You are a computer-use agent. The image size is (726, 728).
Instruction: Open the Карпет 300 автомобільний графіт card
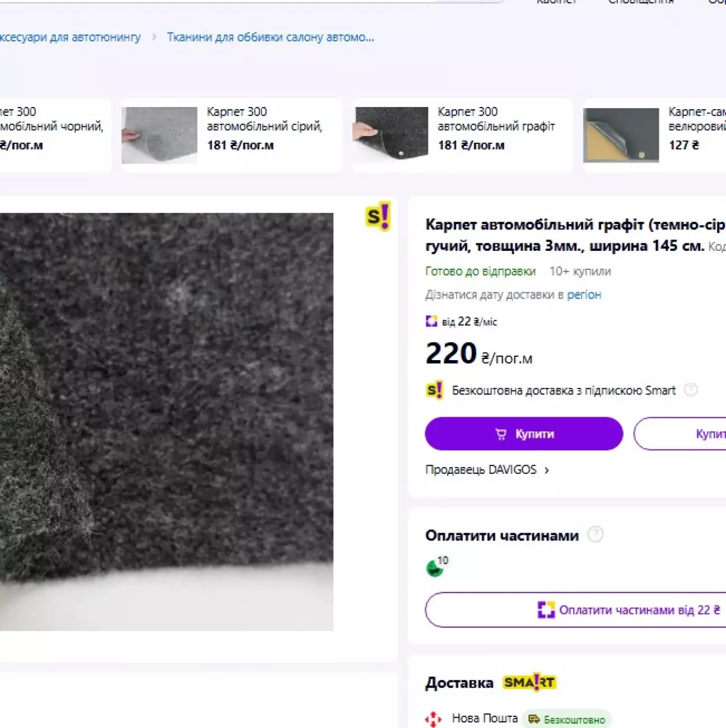463,136
